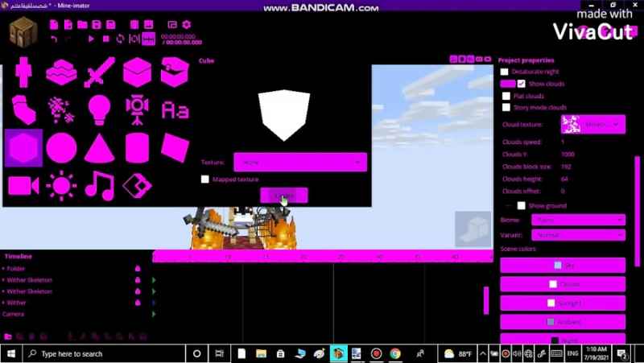The image size is (644, 363).
Task: Select the cone shape icon
Action: [99, 148]
